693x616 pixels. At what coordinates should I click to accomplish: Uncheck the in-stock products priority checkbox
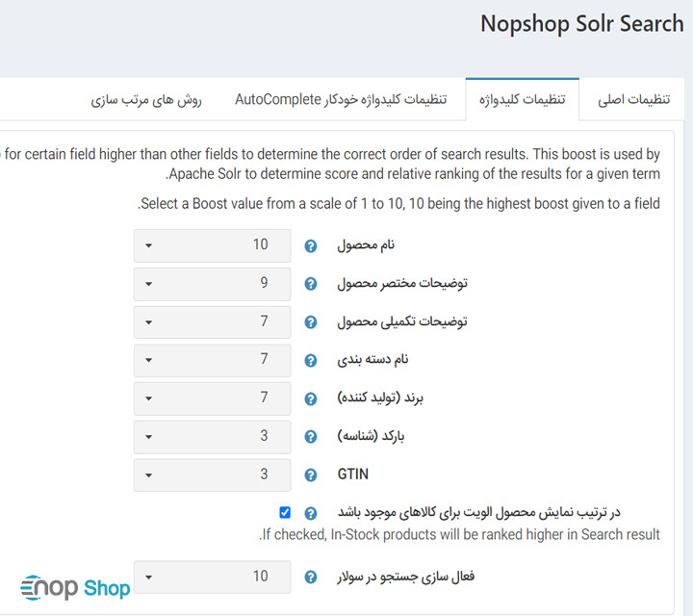285,513
